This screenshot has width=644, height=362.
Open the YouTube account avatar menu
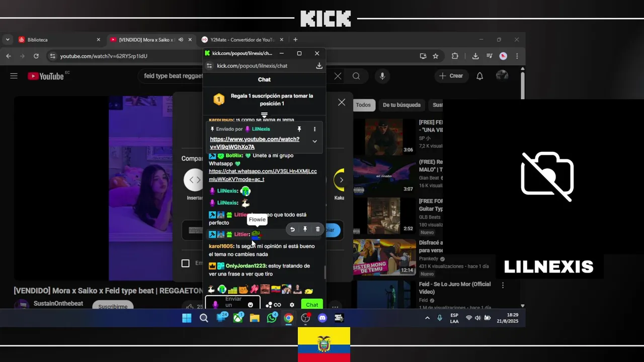[502, 76]
